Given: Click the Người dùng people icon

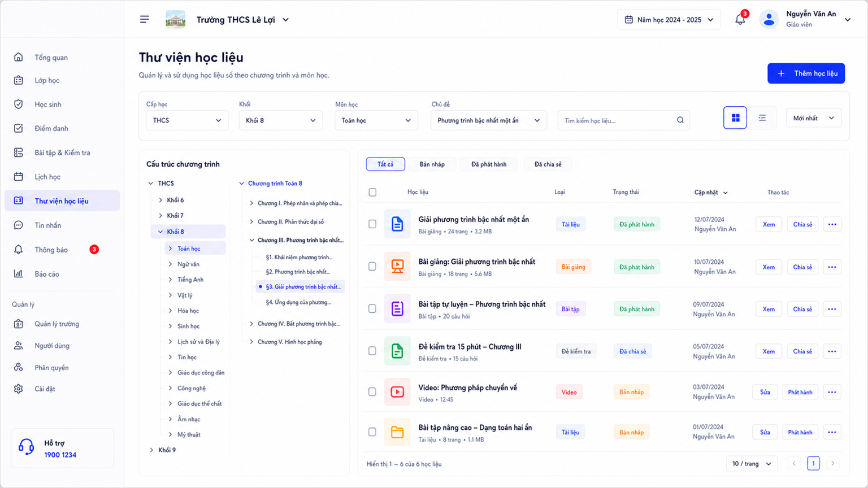Looking at the screenshot, I should [x=19, y=346].
